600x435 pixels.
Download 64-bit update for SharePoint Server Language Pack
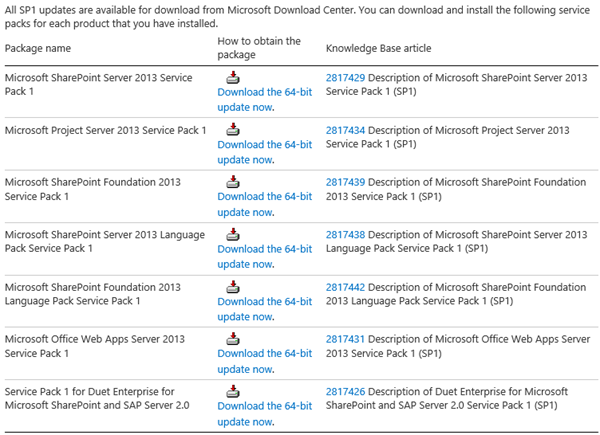point(265,256)
